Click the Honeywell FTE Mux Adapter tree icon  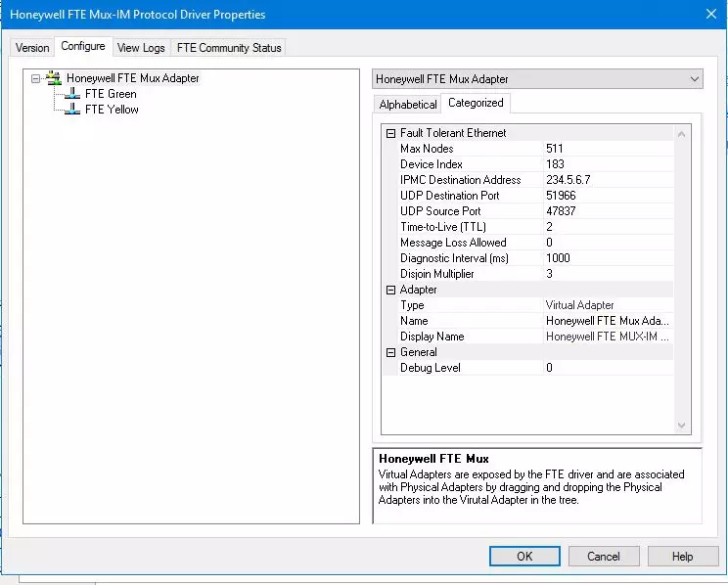coord(55,78)
